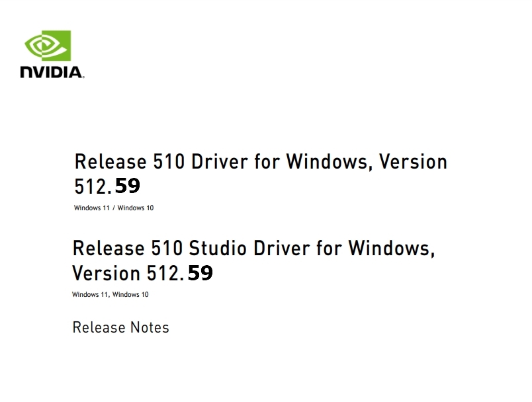The height and width of the screenshot is (402, 532).
Task: Click 'Windows 11' in the comma-separated subtitle
Action: tap(90, 294)
